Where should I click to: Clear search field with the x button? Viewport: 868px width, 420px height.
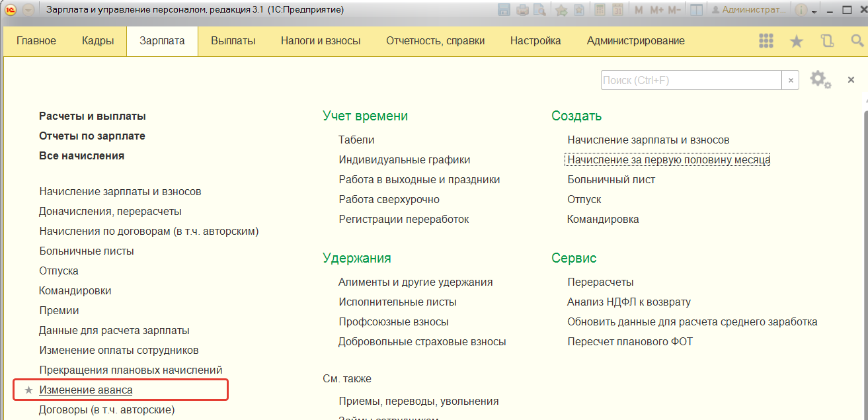(791, 80)
